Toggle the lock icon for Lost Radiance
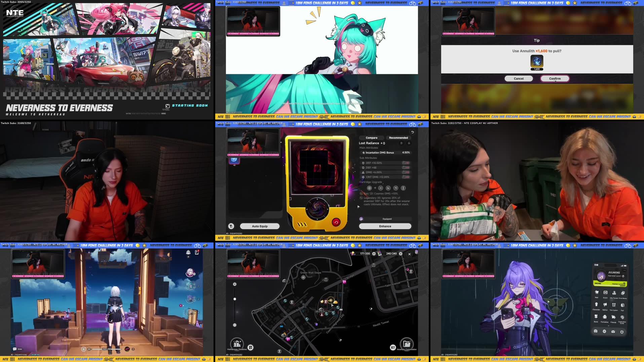 pos(409,143)
